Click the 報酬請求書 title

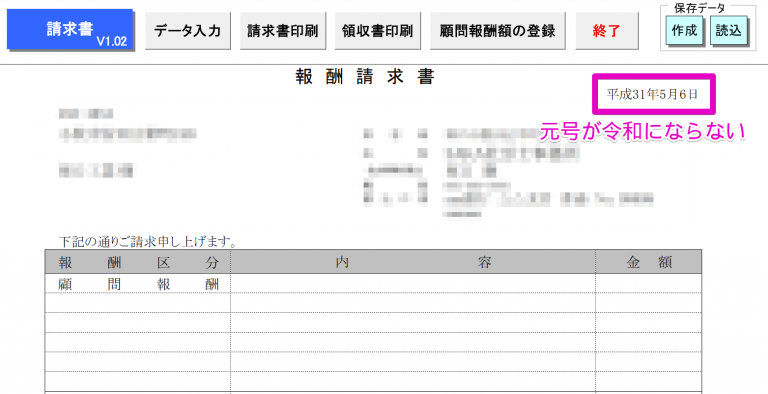[365, 77]
